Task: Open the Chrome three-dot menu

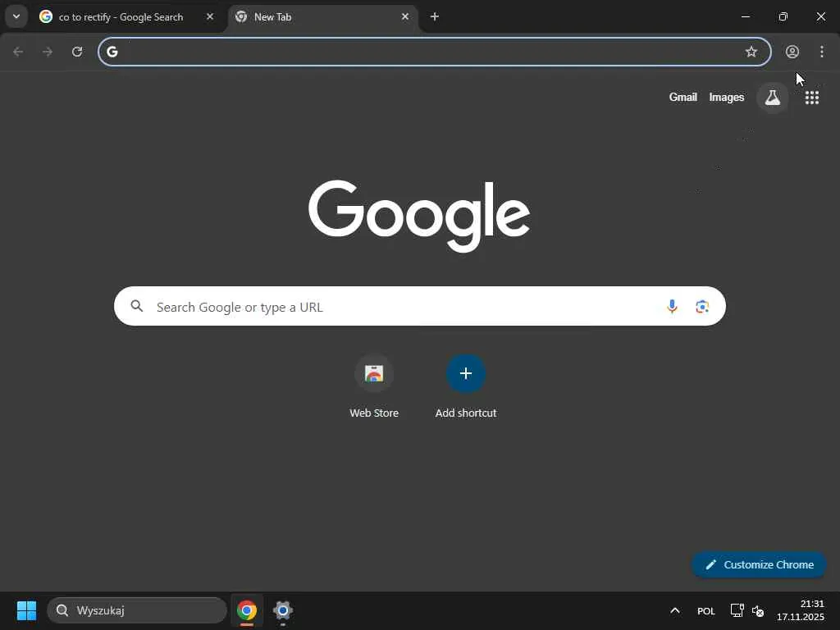Action: pos(822,52)
